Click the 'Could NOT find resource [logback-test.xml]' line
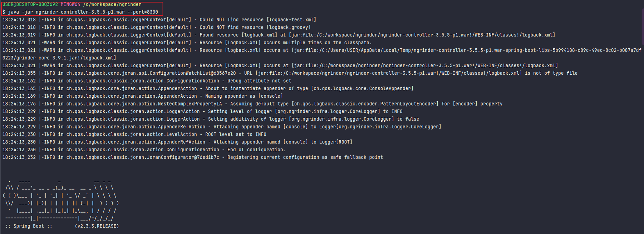This screenshot has height=234, width=644. [159, 20]
